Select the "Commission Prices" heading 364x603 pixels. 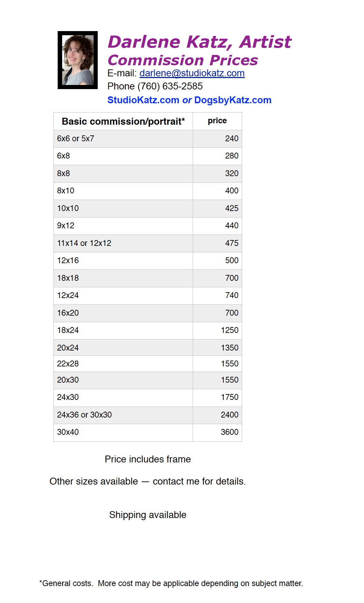point(183,60)
